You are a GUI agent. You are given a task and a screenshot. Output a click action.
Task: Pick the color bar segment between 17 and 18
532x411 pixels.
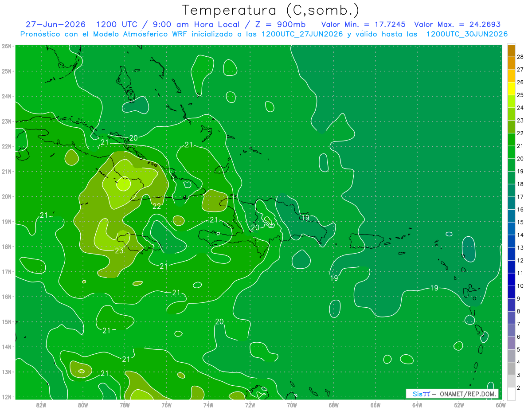point(511,190)
